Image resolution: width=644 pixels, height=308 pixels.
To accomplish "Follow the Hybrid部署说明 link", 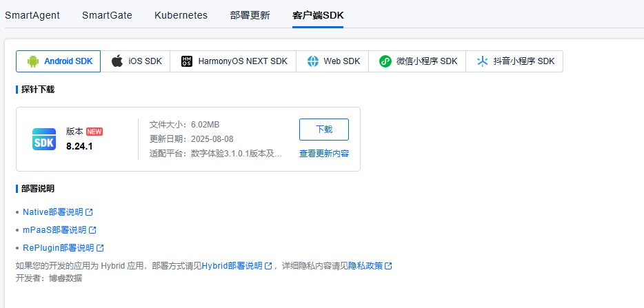I will pos(232,266).
